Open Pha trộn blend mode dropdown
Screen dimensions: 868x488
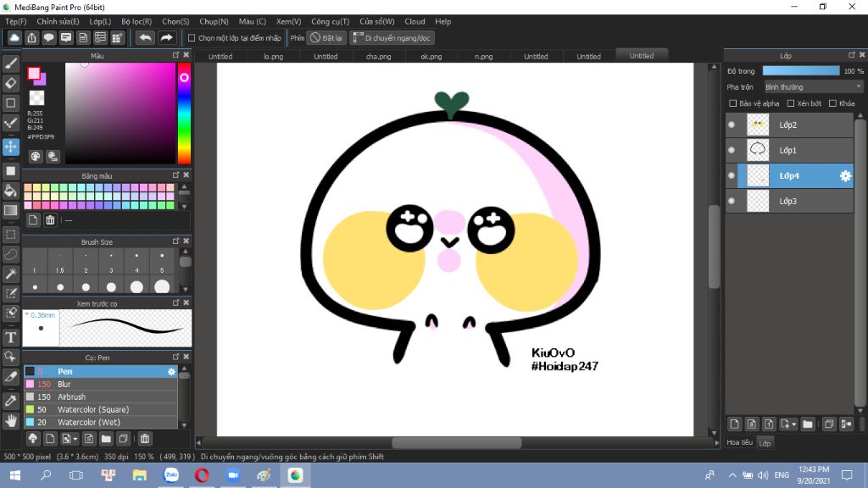click(813, 87)
